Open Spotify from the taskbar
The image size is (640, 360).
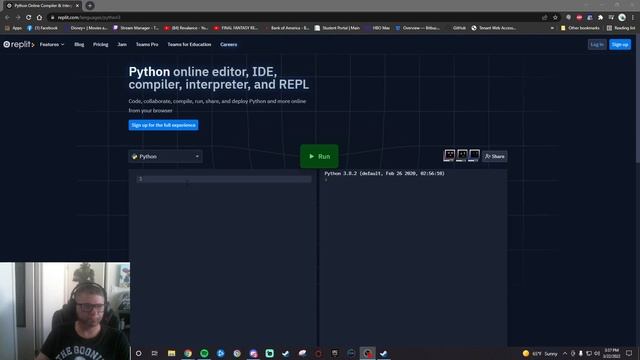(204, 353)
